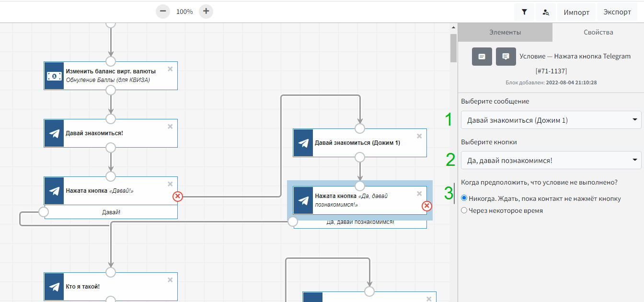
Task: Delete the «Давай знакомиться!» block
Action: pyautogui.click(x=170, y=127)
